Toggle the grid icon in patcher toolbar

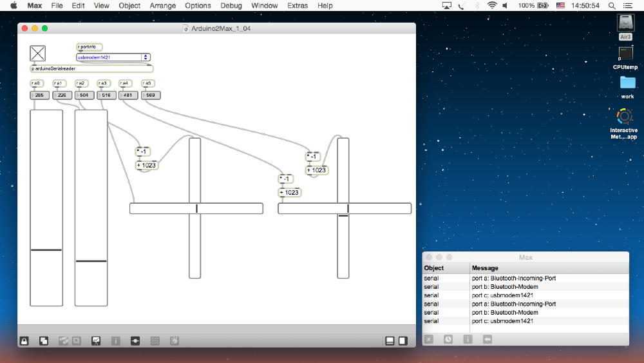coord(155,341)
